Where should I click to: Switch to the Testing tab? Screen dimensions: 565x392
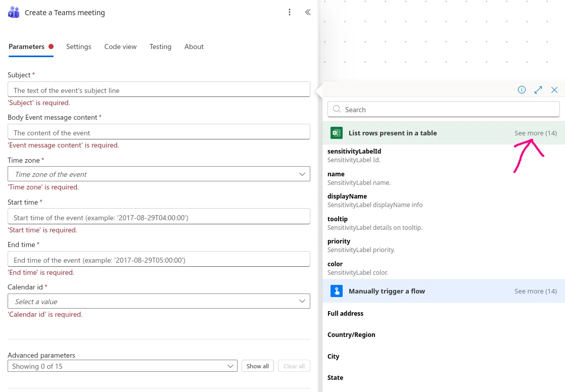(x=160, y=46)
